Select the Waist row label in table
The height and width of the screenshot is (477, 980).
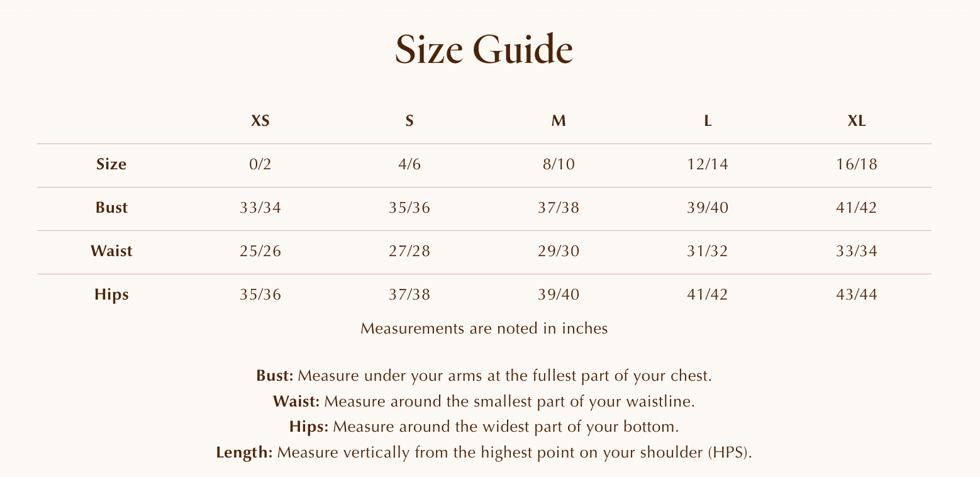click(111, 251)
